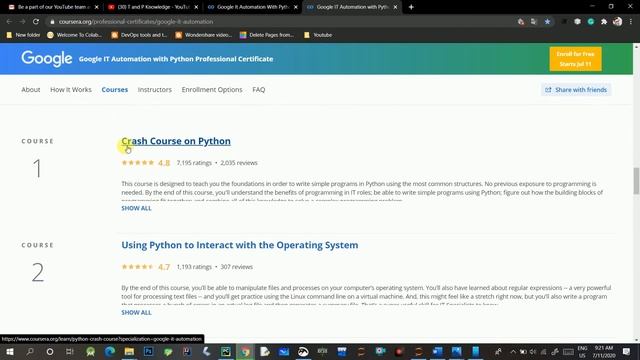The height and width of the screenshot is (360, 640).
Task: Open a new browser tab
Action: click(411, 7)
